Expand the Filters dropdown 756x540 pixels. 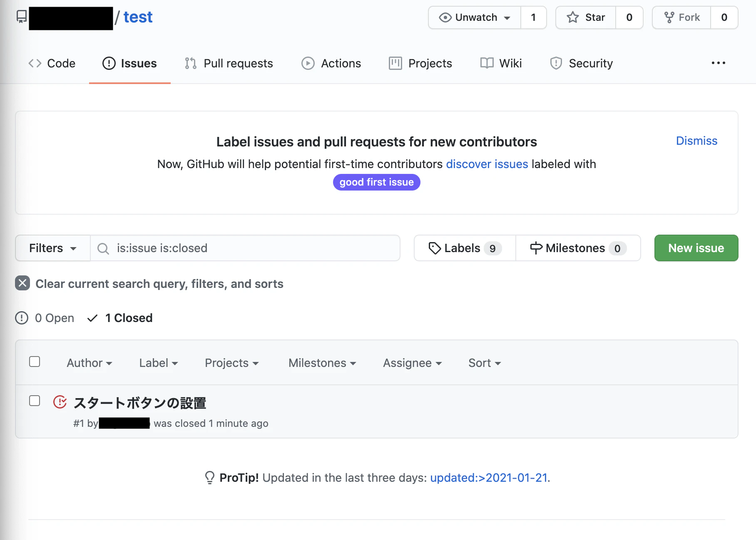(53, 248)
